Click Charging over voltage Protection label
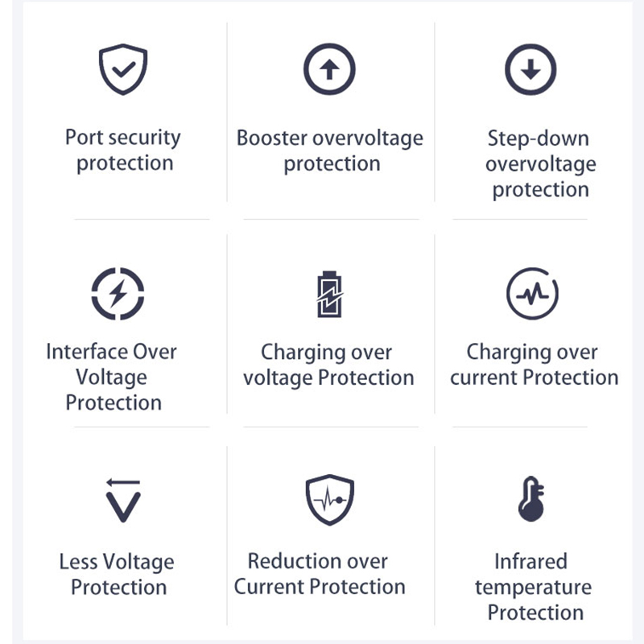The image size is (644, 644). pos(328,365)
